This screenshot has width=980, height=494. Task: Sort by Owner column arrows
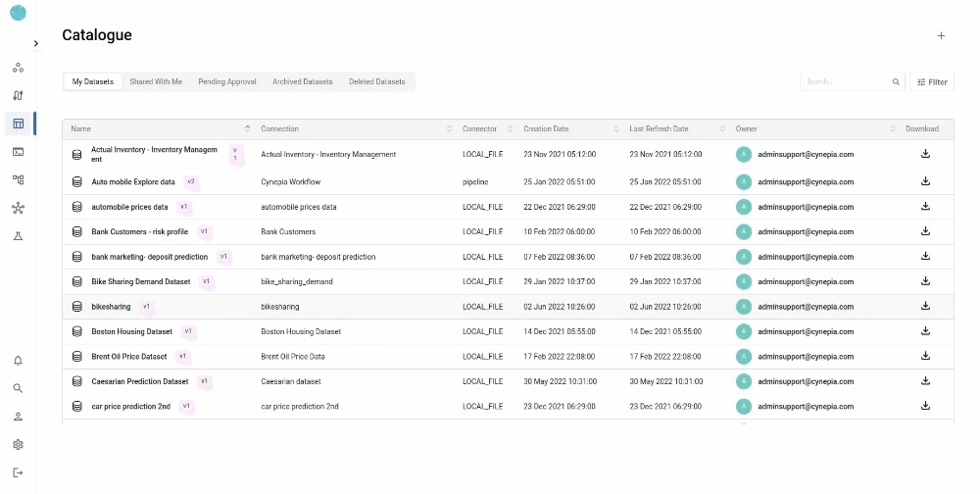pos(892,128)
